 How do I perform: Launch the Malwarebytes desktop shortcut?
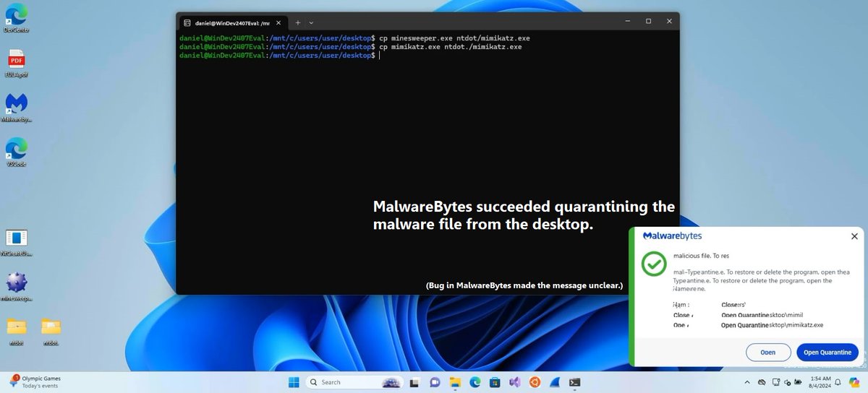17,108
